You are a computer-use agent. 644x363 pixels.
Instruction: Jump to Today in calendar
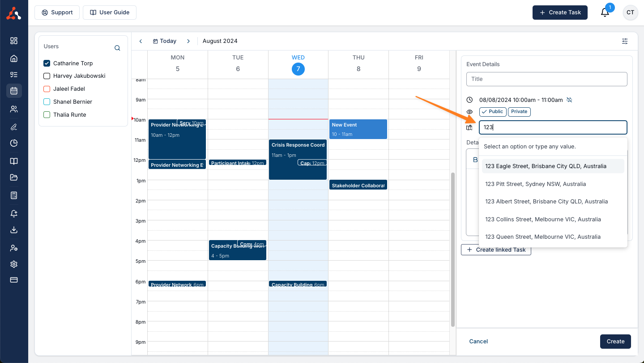point(165,41)
